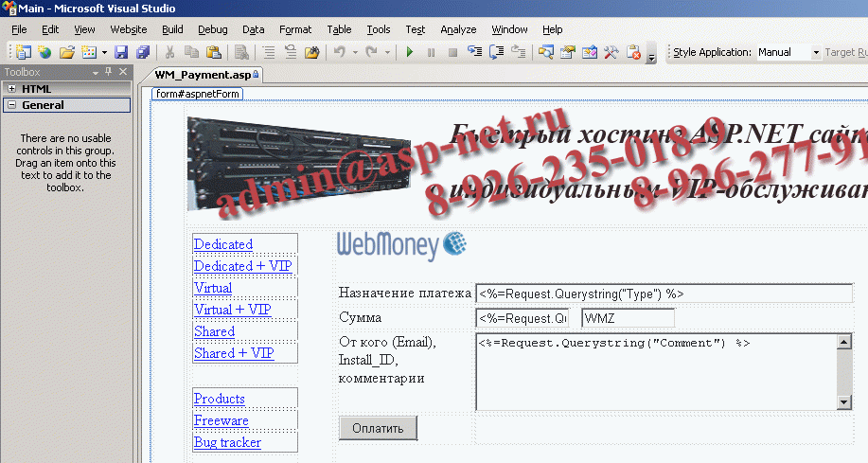Toggle the Toolbox auto-hide pin
Image resolution: width=868 pixels, height=463 pixels.
point(109,71)
